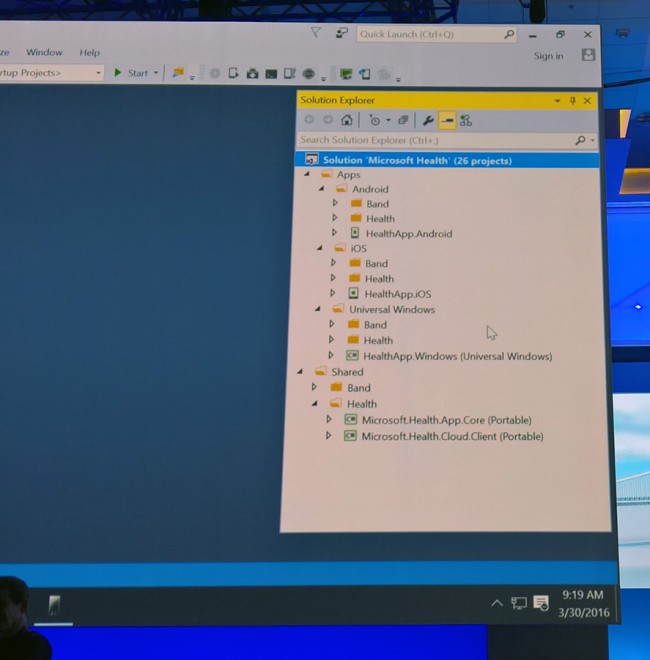
Task: Toggle Preview Selected Items button
Action: tap(447, 121)
